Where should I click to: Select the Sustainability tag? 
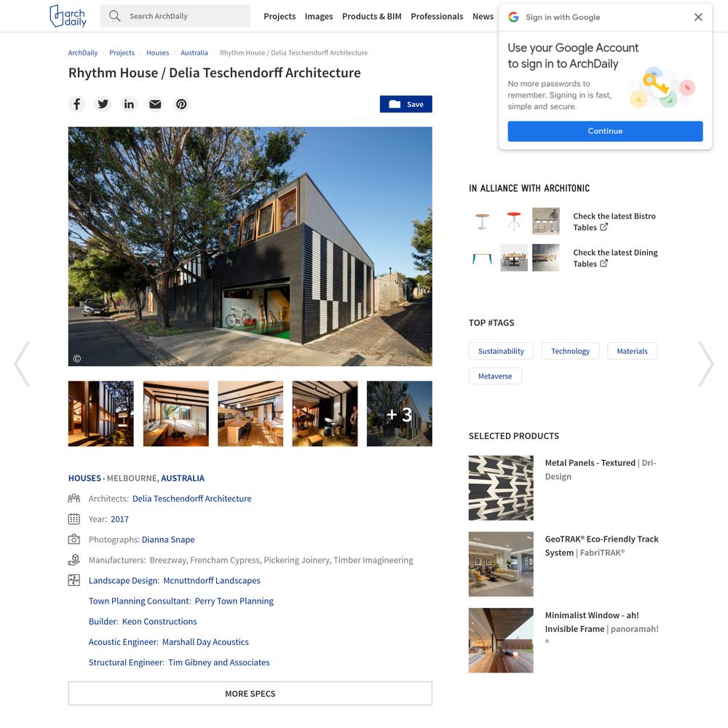tap(501, 351)
